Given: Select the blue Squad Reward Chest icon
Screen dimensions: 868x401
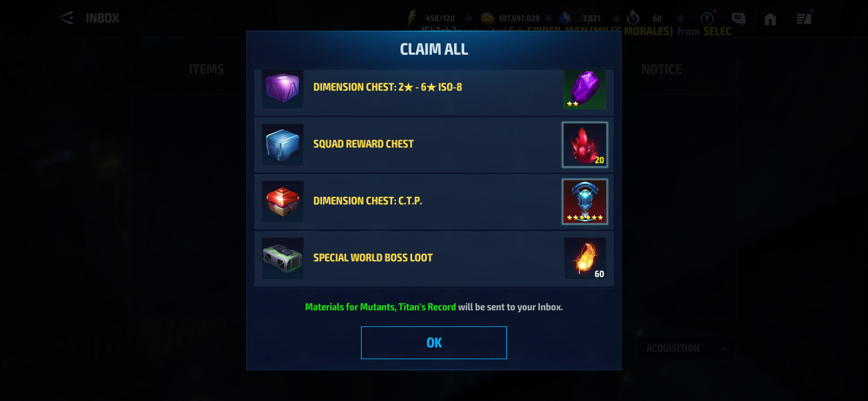Looking at the screenshot, I should [x=282, y=145].
